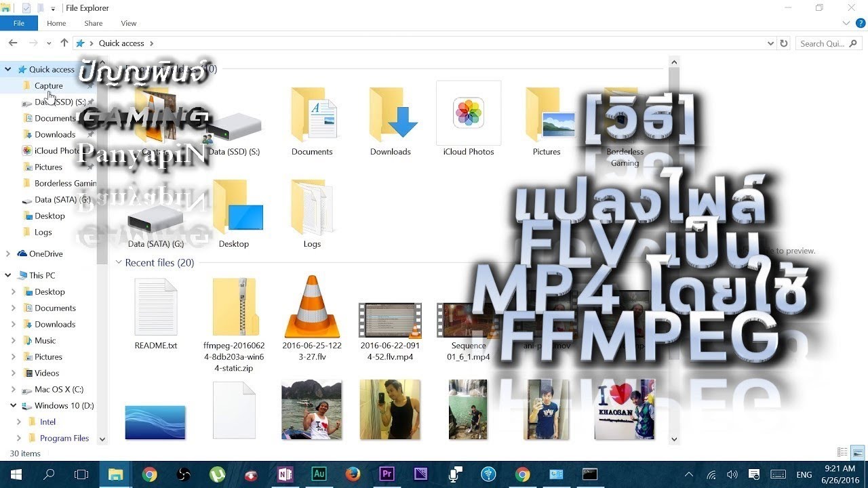Open the View ribbon tab
The width and height of the screenshot is (868, 488).
coord(128,23)
